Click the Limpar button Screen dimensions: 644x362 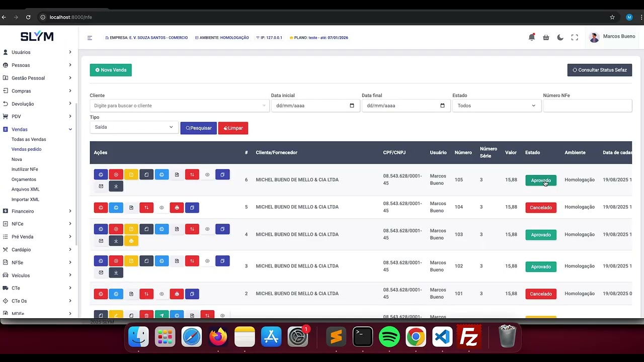(x=233, y=128)
